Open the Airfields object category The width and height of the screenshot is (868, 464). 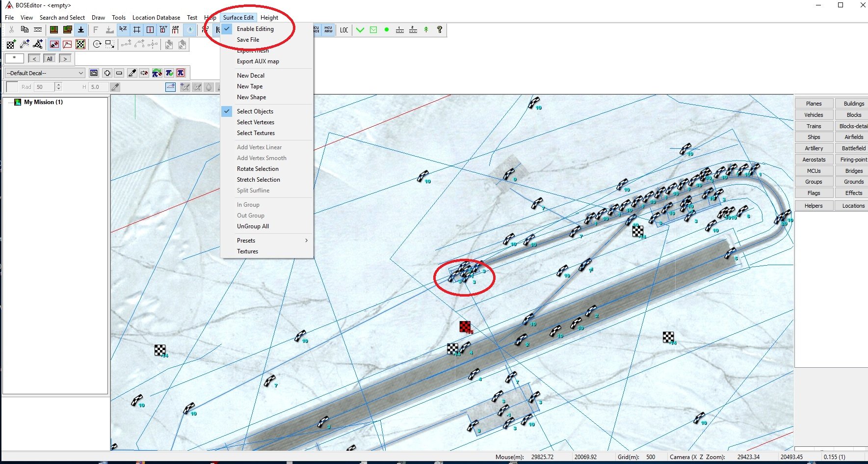(x=853, y=137)
